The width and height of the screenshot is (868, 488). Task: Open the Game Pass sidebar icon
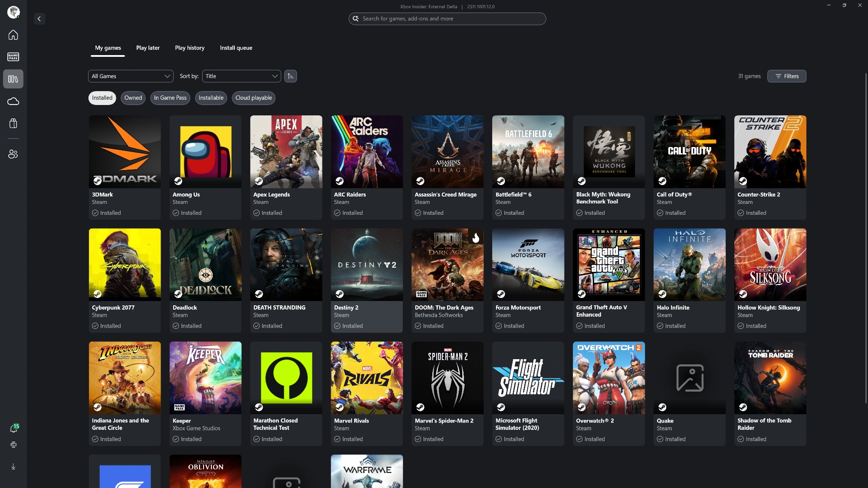click(x=13, y=57)
